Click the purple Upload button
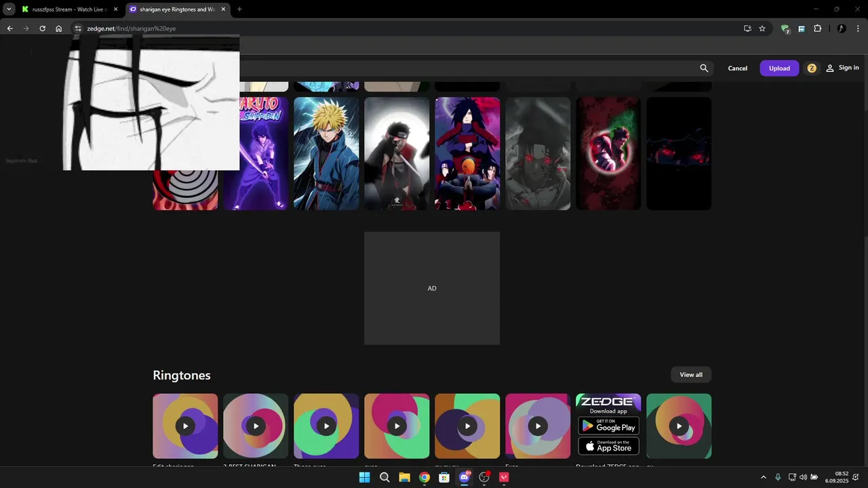The image size is (868, 488). coord(779,68)
